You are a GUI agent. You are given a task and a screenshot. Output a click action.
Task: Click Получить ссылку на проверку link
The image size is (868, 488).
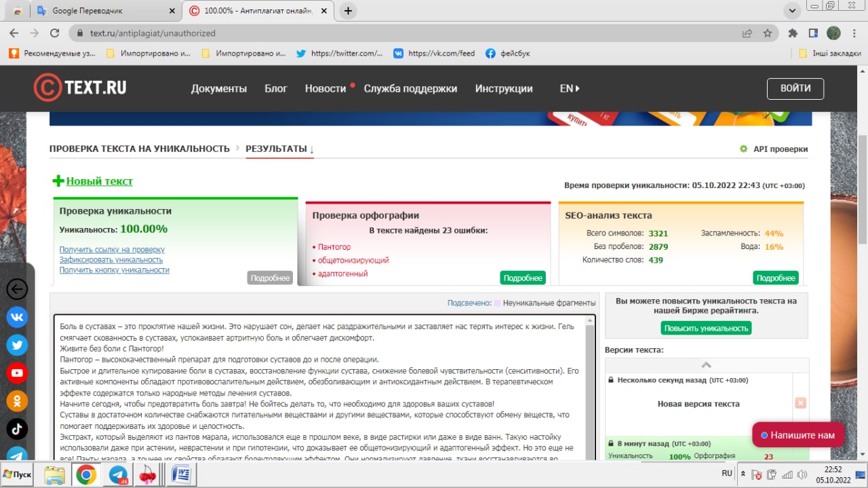112,250
